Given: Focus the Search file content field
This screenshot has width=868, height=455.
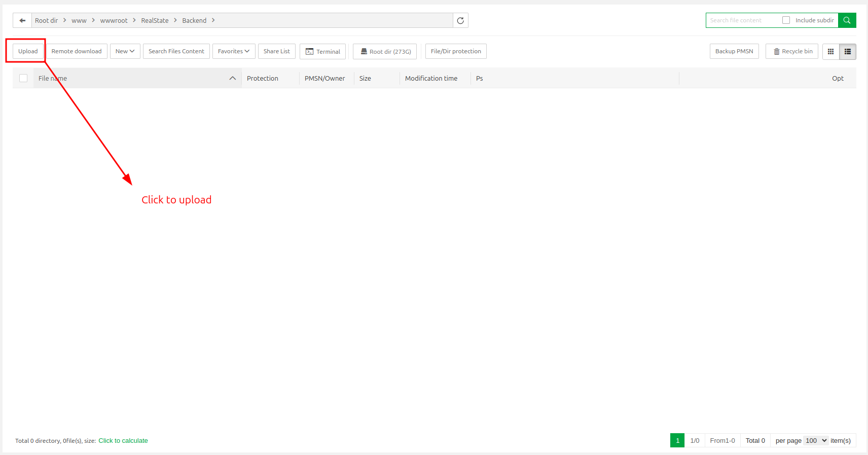Looking at the screenshot, I should click(743, 20).
